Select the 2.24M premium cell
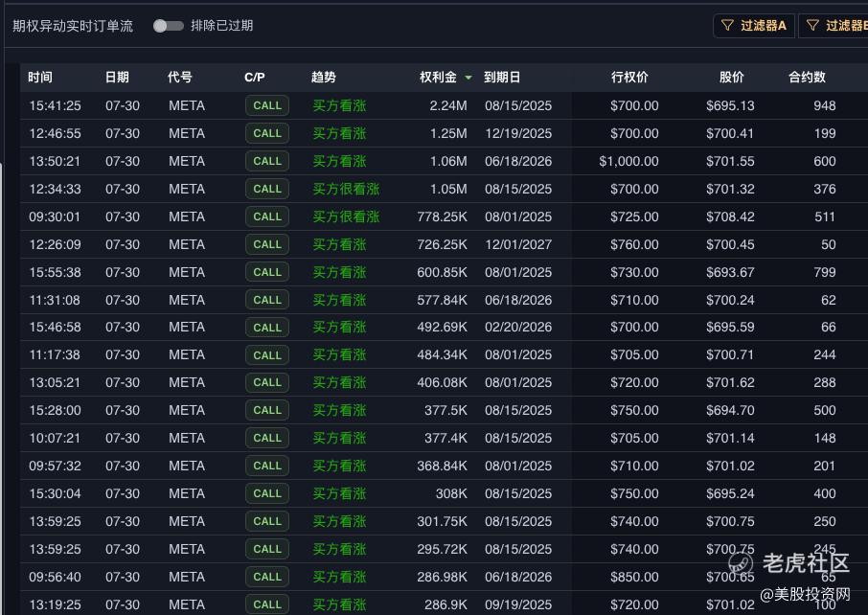The width and height of the screenshot is (868, 615). (447, 105)
